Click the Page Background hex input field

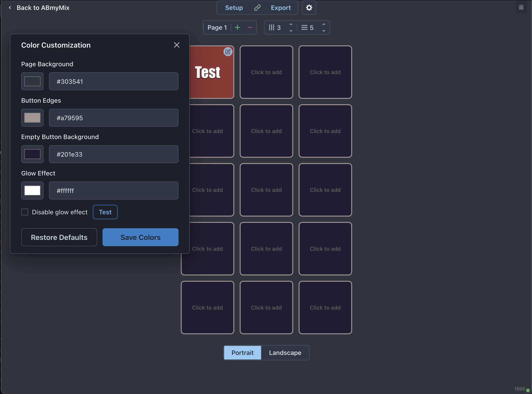[114, 81]
